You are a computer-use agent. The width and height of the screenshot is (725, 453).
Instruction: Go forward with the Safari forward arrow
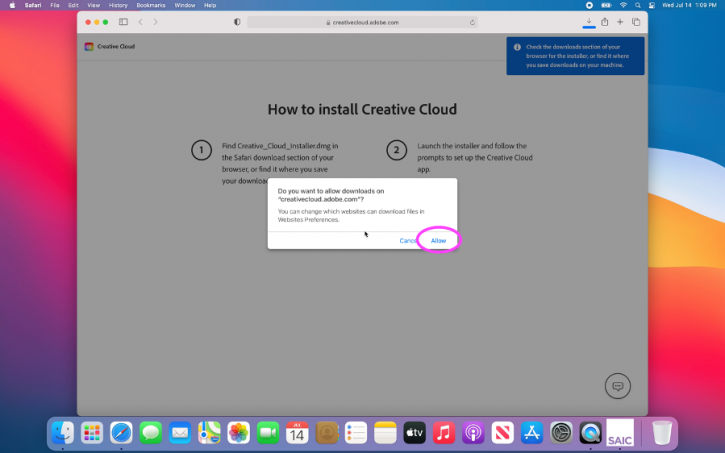155,22
